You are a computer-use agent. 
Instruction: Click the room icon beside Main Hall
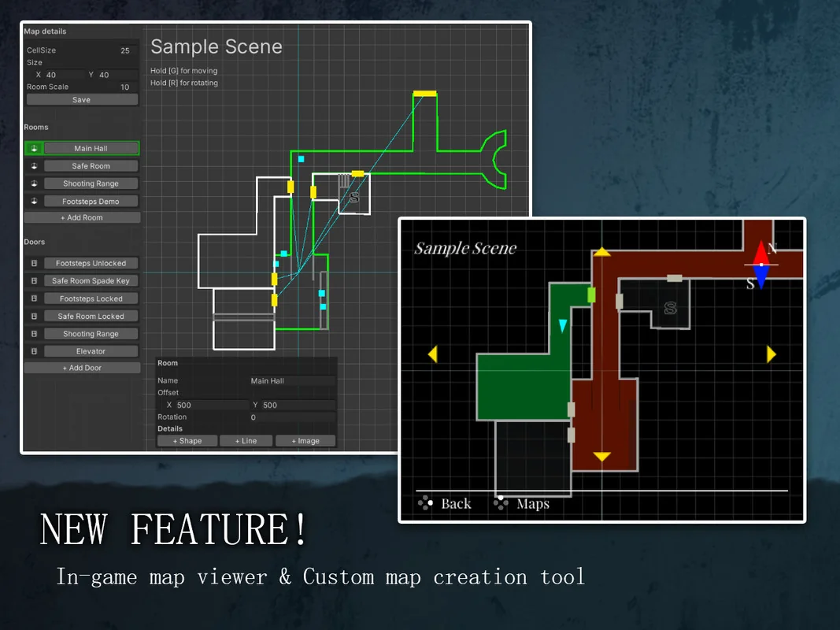coord(34,148)
